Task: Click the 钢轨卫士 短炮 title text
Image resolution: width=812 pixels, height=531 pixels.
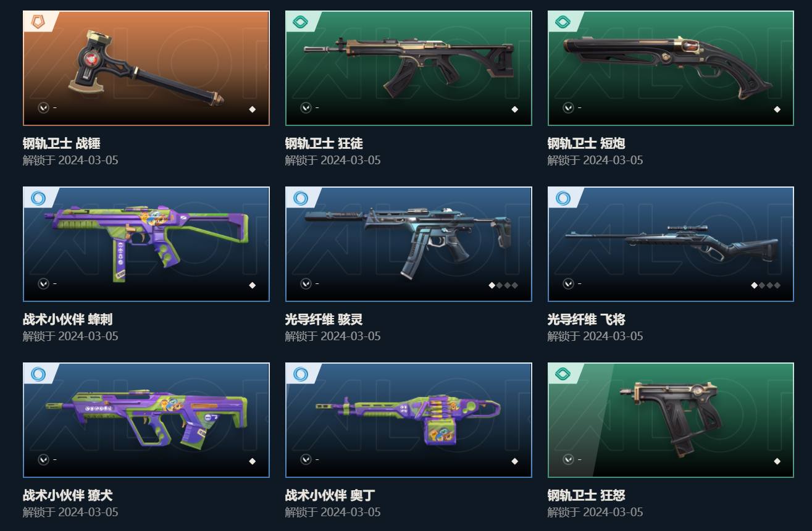Action: click(x=586, y=143)
